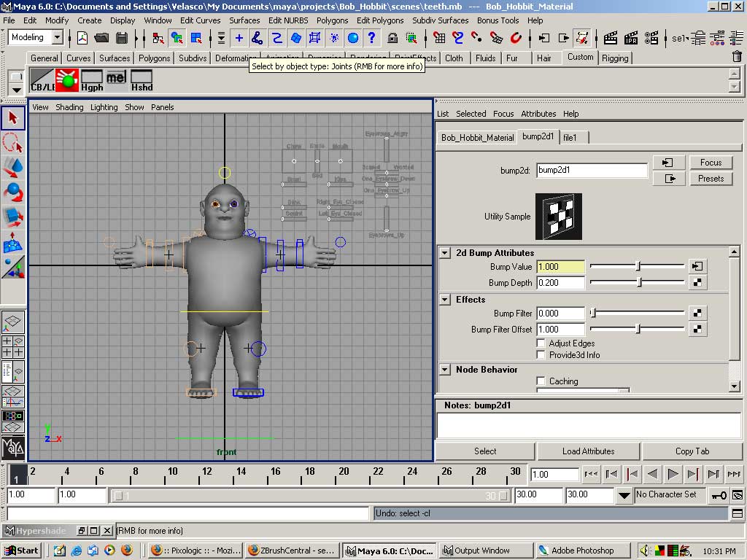Click the Presets button

tap(711, 178)
